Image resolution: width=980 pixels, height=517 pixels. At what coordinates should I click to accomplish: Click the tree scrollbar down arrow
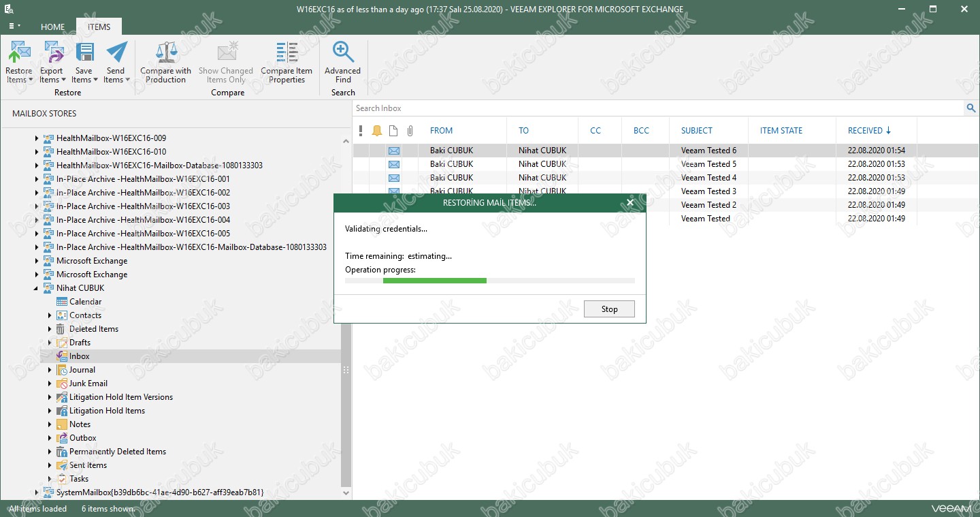[346, 492]
